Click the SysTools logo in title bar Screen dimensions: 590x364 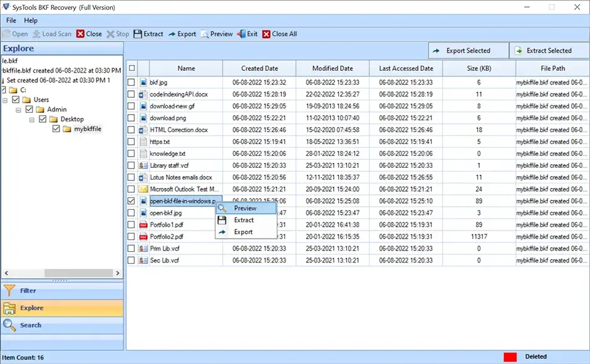6,7
